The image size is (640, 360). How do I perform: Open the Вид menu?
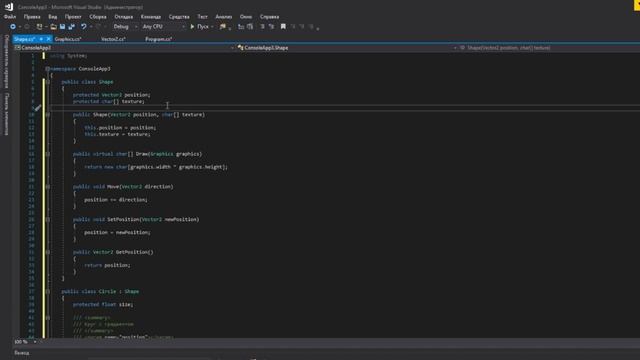[x=53, y=17]
